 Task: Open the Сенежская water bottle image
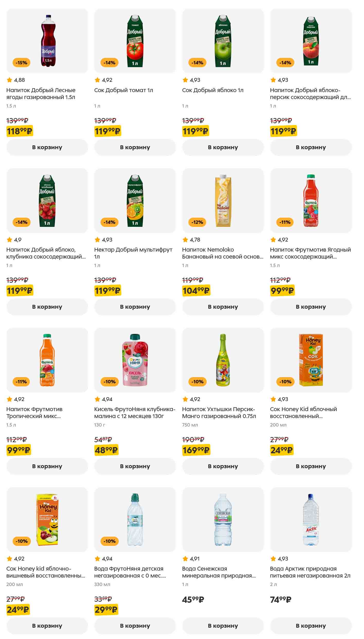click(223, 520)
